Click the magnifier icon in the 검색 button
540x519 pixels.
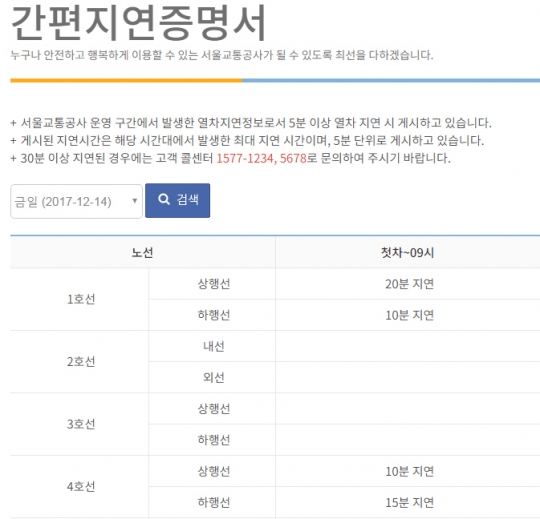164,199
